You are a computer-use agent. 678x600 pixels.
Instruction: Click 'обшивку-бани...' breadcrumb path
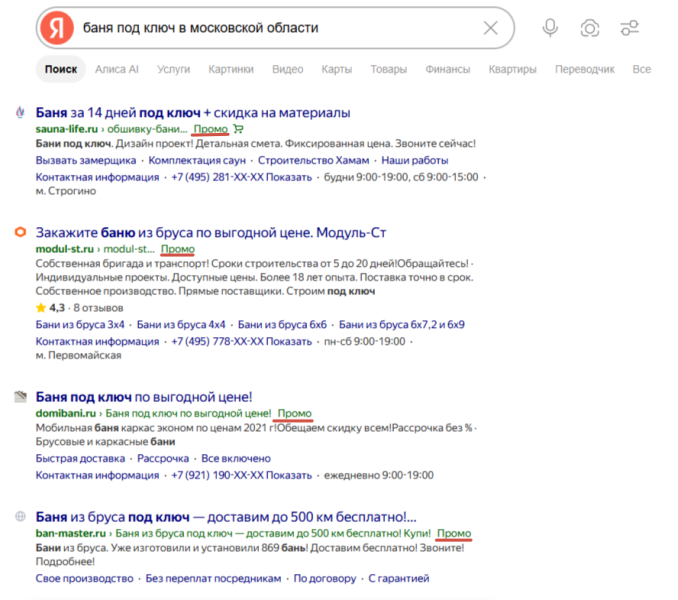point(147,129)
